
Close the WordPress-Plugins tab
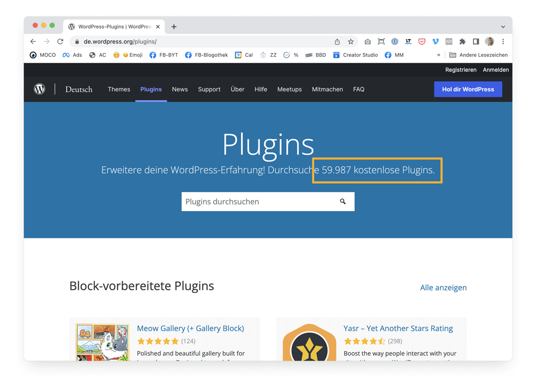158,27
